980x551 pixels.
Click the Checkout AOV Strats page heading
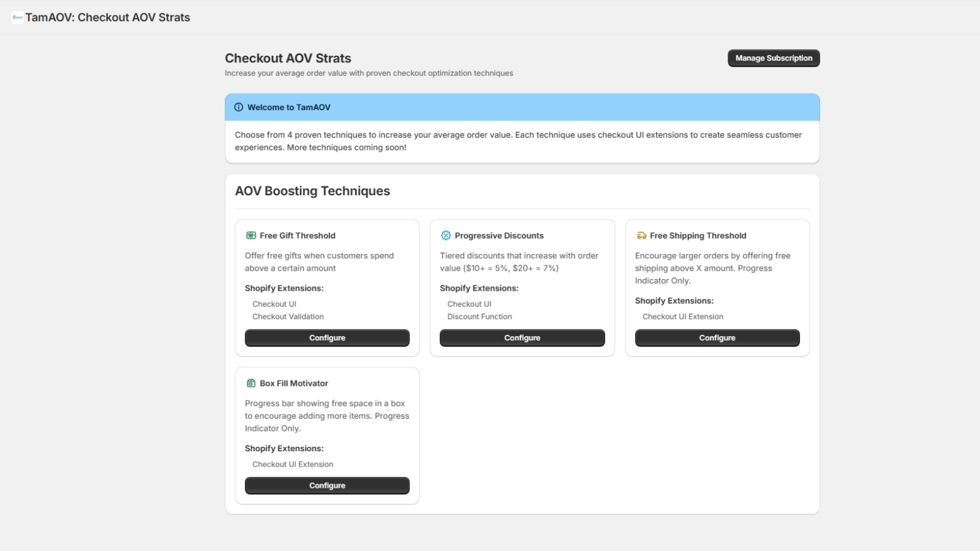[x=288, y=58]
